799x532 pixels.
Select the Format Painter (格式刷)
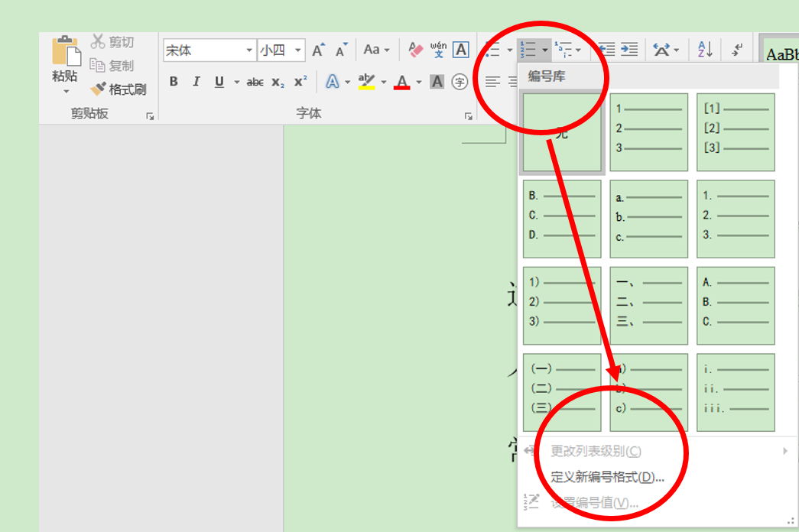[119, 89]
